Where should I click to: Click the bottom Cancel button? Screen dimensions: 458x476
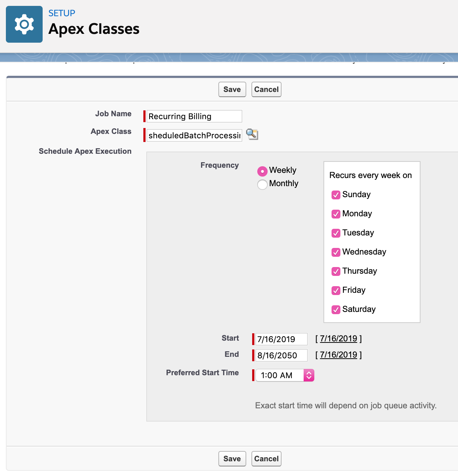tap(266, 459)
